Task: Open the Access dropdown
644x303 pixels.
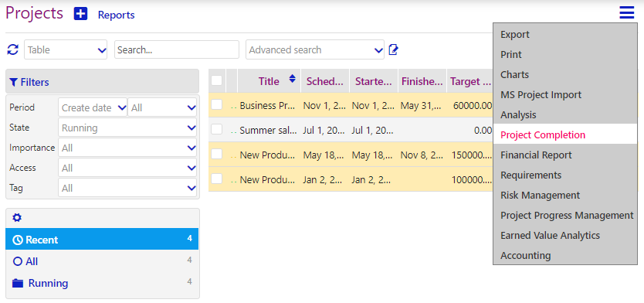Action: click(x=127, y=168)
